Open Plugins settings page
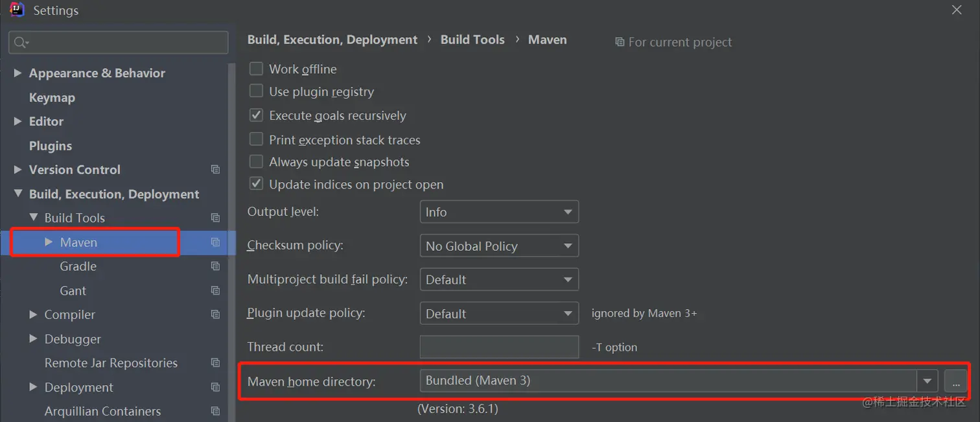The height and width of the screenshot is (422, 980). pyautogui.click(x=51, y=146)
